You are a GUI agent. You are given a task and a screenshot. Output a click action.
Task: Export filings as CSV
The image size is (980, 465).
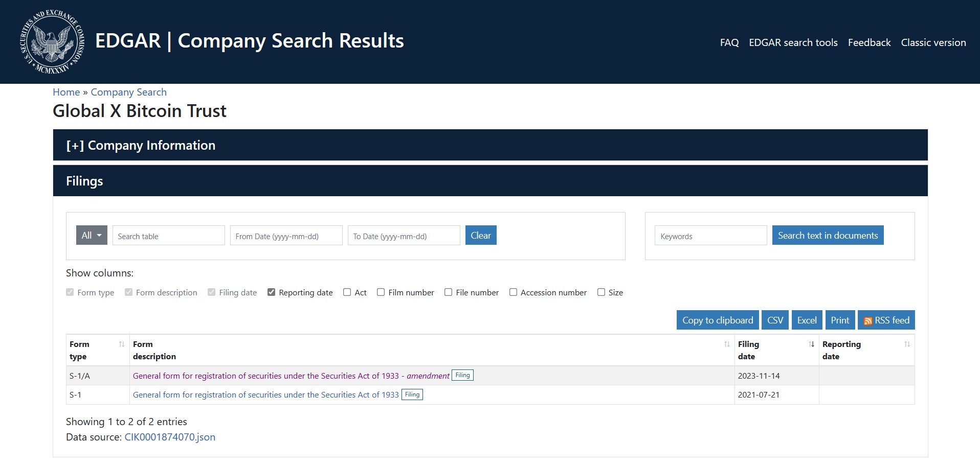tap(775, 320)
